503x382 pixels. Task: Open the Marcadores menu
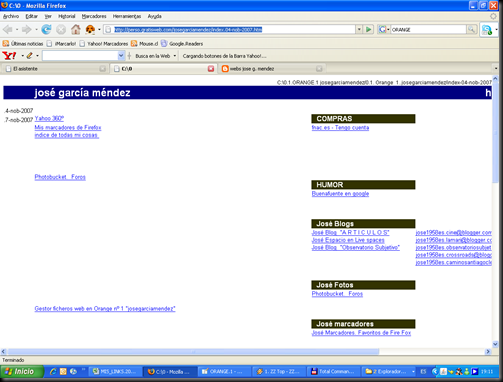[x=94, y=16]
